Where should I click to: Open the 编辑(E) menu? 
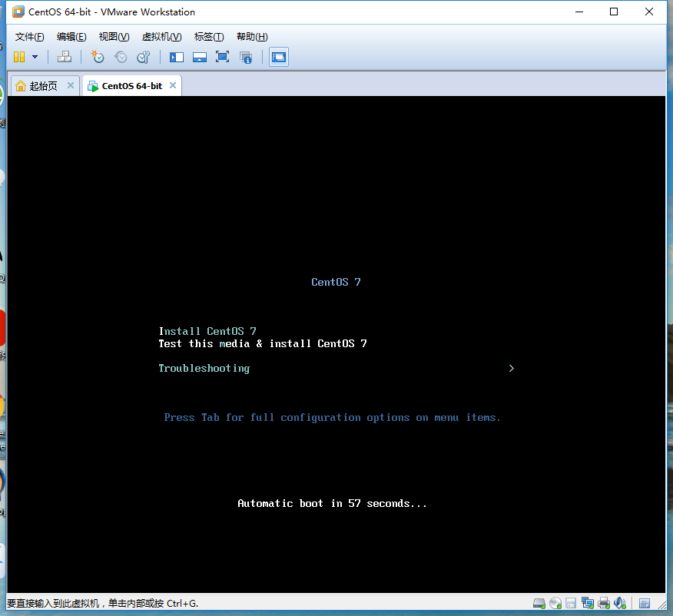(x=71, y=37)
